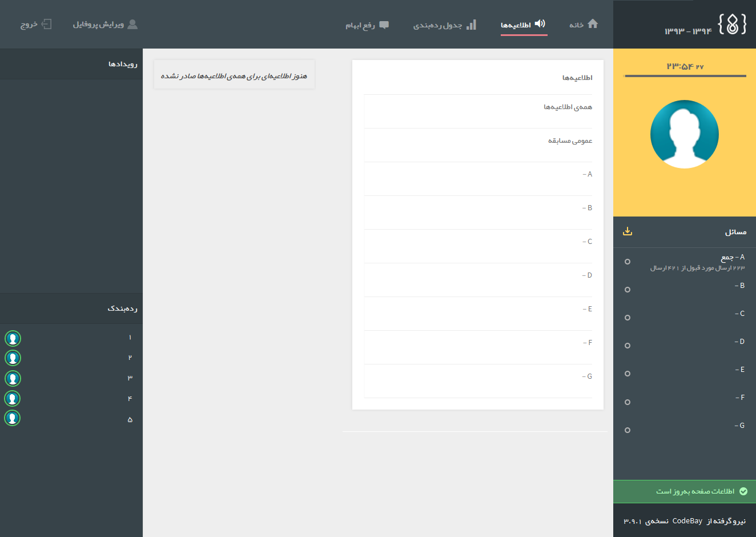
Task: Select the status circle for problem A
Action: (628, 262)
